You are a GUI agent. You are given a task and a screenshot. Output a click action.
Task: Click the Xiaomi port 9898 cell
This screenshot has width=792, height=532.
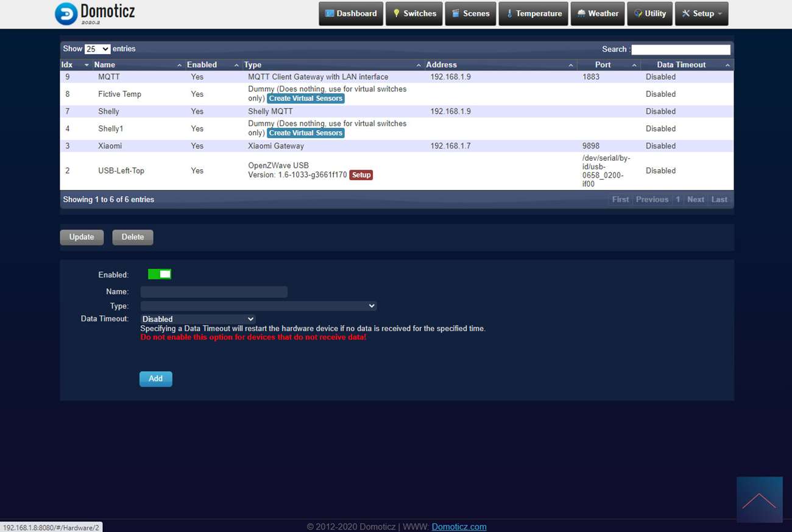[591, 146]
